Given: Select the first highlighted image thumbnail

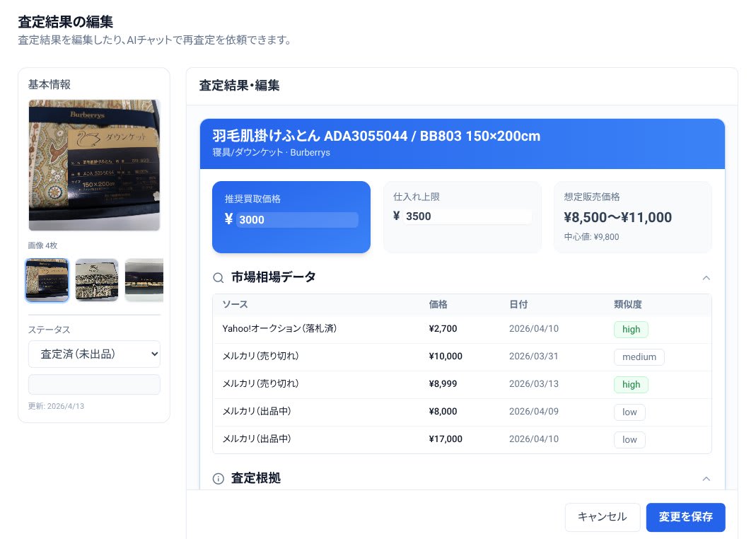Looking at the screenshot, I should point(47,280).
